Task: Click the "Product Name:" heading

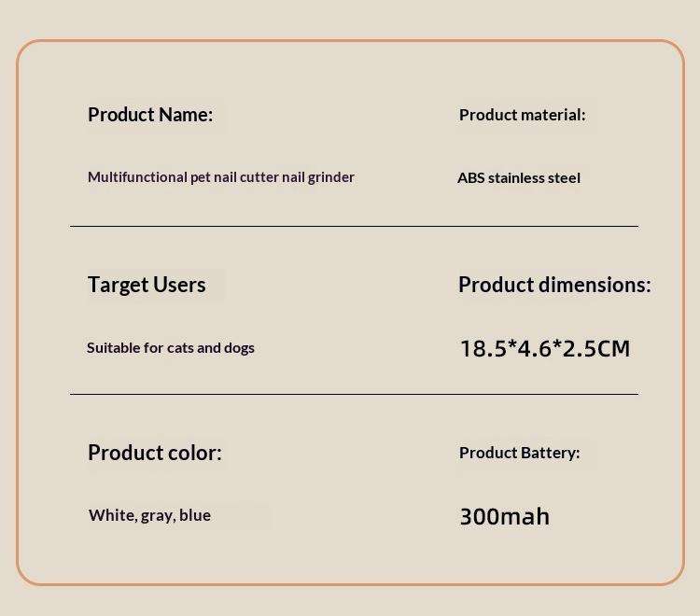Action: tap(150, 115)
